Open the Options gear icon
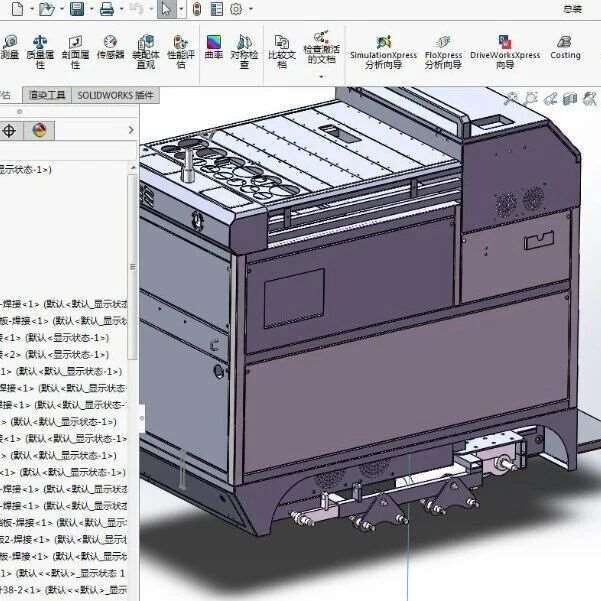This screenshot has width=601, height=601. click(x=236, y=9)
